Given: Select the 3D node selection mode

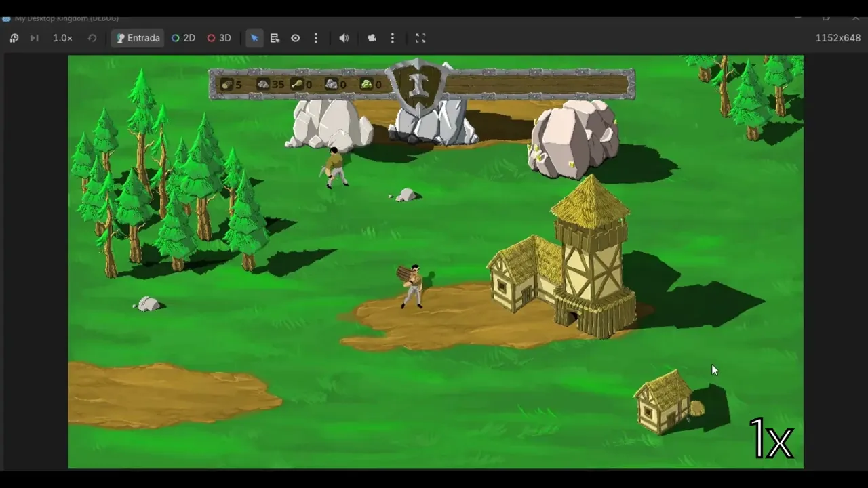Looking at the screenshot, I should pos(219,38).
